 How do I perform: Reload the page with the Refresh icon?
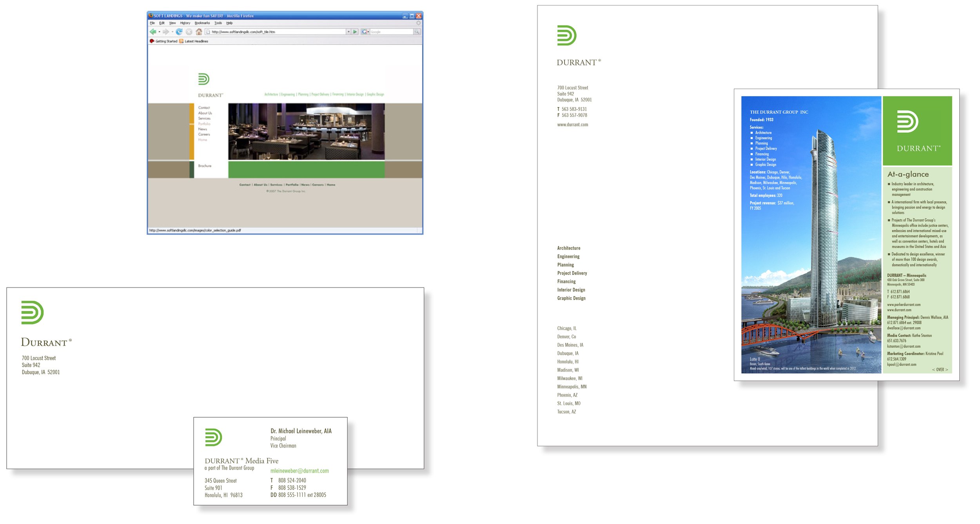179,32
